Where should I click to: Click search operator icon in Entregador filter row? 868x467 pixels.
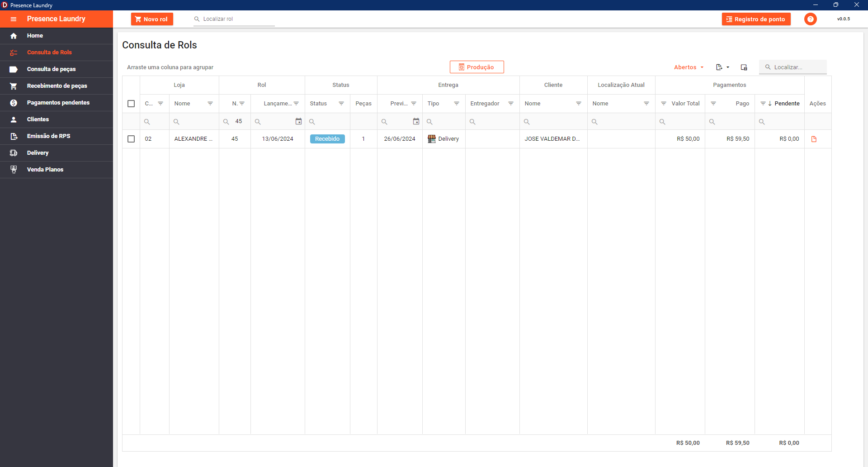pos(472,122)
